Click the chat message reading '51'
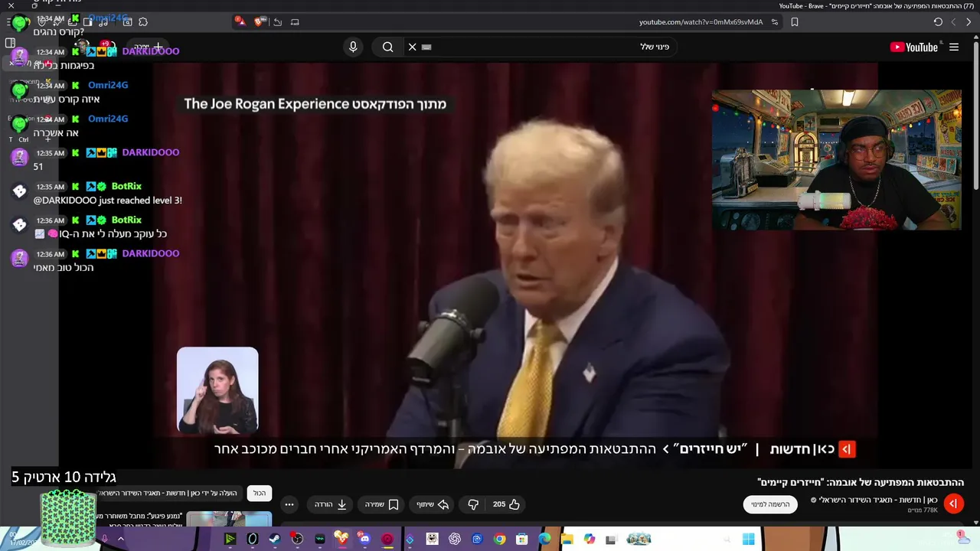Image resolution: width=980 pixels, height=551 pixels. [38, 167]
